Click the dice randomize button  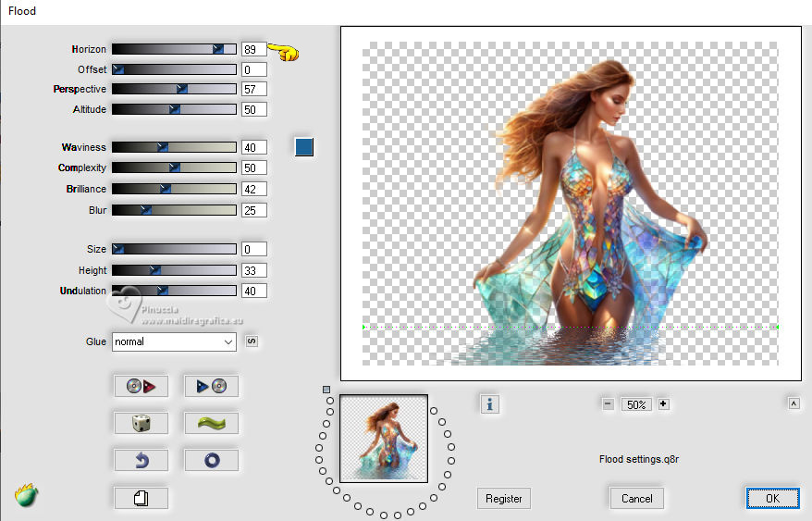[x=141, y=423]
